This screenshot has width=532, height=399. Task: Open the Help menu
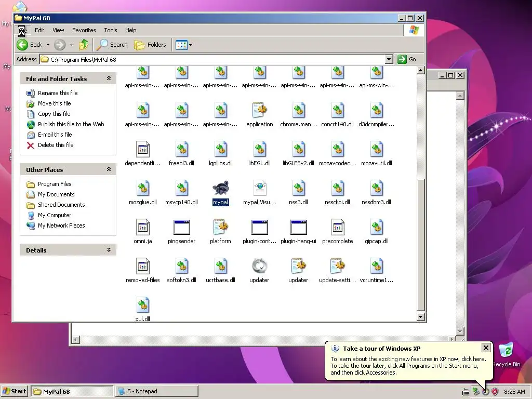click(130, 30)
